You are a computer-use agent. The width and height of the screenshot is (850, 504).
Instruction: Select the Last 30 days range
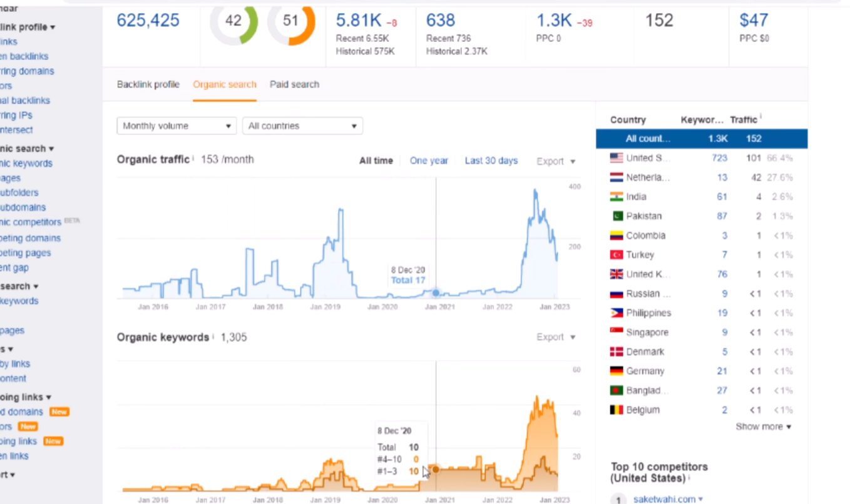click(x=491, y=161)
